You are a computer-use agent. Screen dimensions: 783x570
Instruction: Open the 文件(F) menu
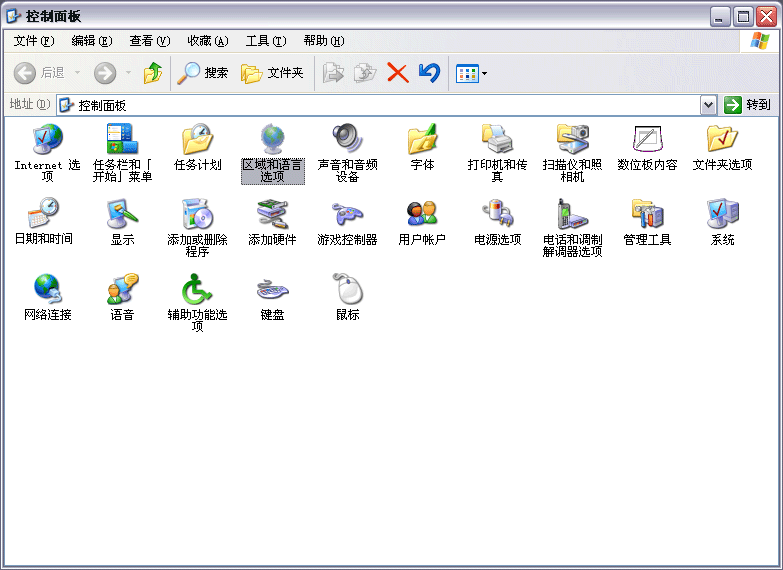tap(33, 41)
